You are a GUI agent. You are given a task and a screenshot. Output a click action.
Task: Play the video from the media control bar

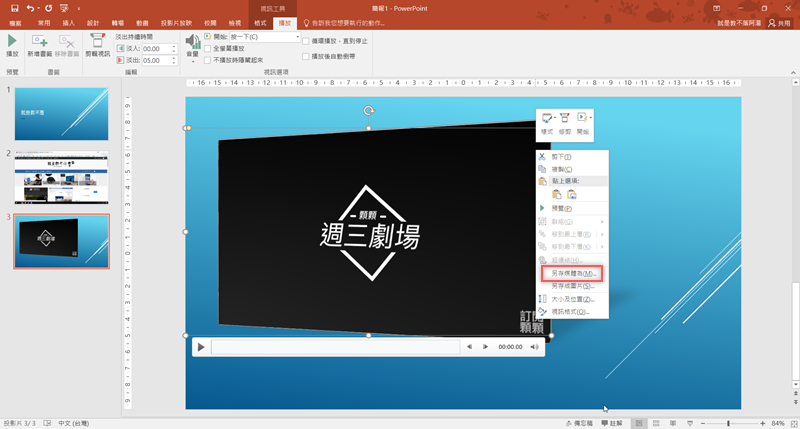(201, 347)
